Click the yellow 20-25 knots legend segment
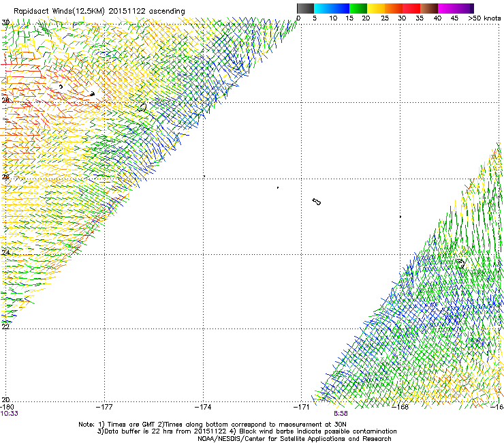The image size is (504, 443). coord(376,8)
